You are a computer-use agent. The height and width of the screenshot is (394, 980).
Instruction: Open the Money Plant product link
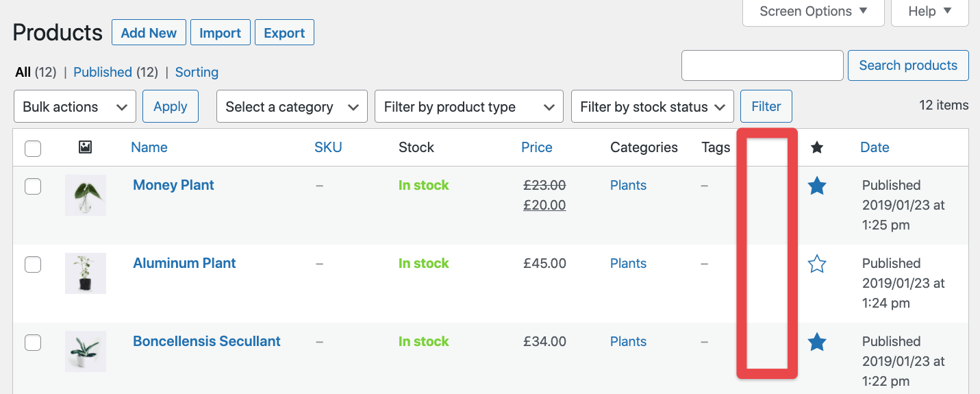click(173, 185)
